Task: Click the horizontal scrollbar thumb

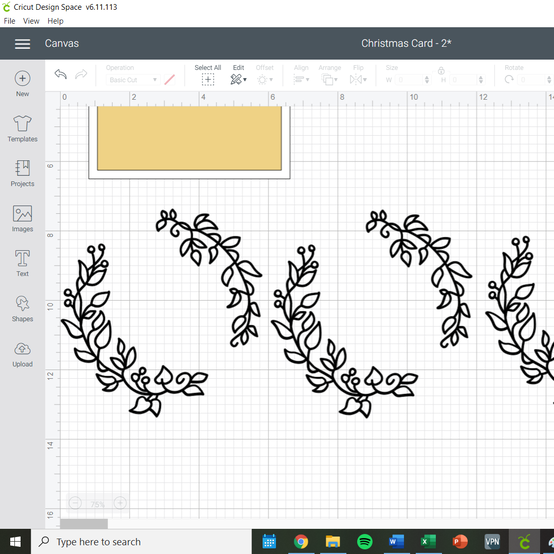Action: [84, 524]
